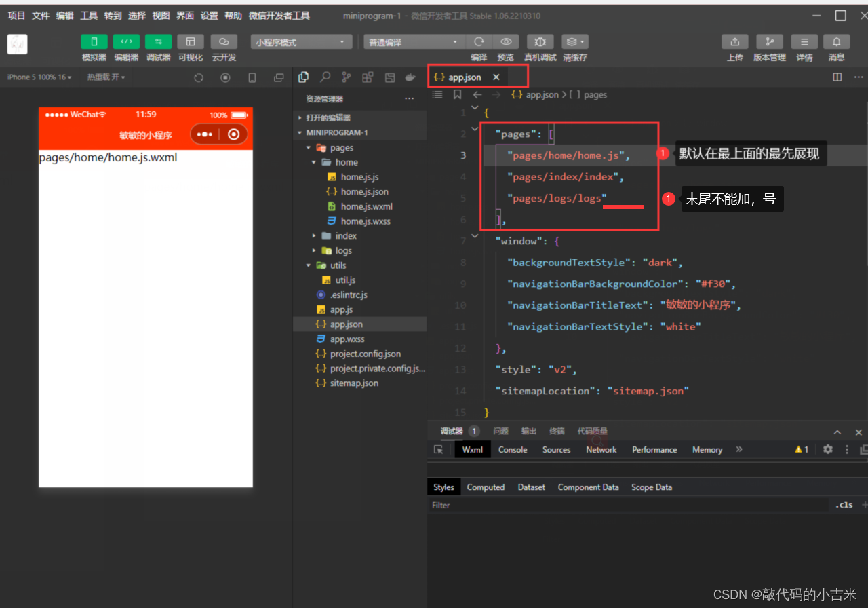Split the editor view
This screenshot has height=608, width=868.
point(837,77)
